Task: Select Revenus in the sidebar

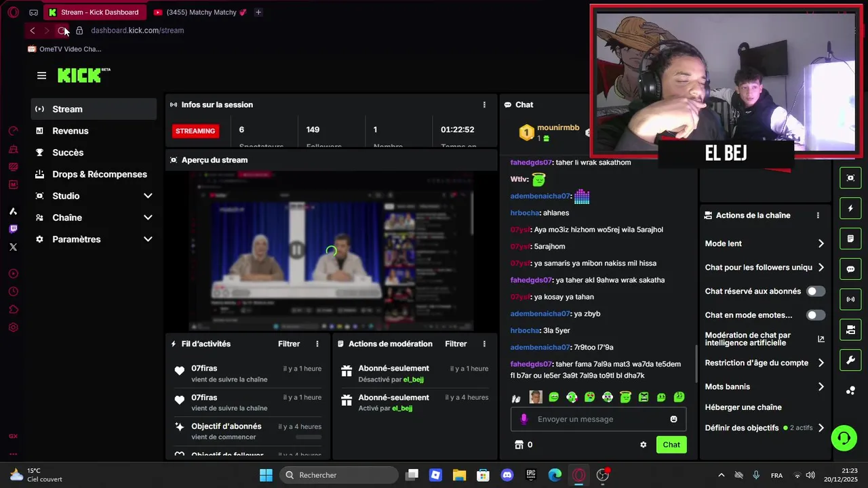Action: pos(94,131)
